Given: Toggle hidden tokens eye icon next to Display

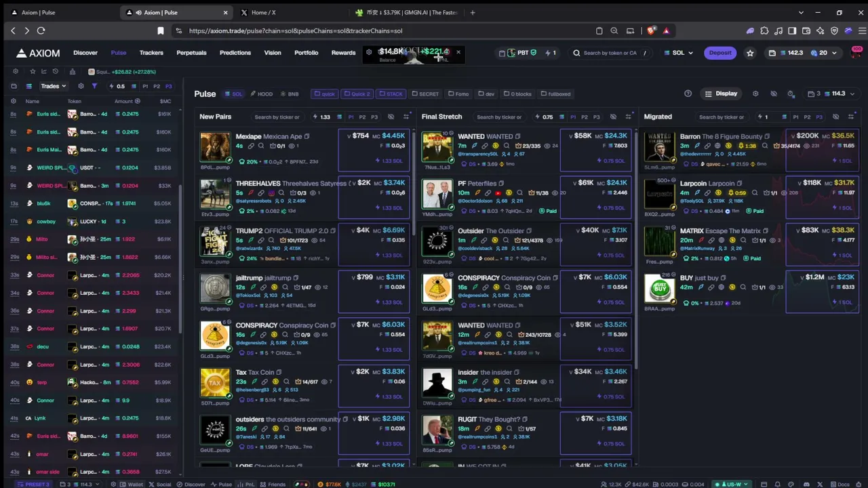Looking at the screenshot, I should pos(774,94).
